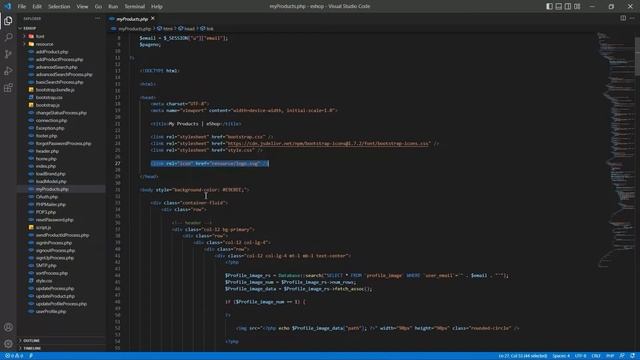
Task: Click the VS Code logo icon
Action: [x=7, y=6]
